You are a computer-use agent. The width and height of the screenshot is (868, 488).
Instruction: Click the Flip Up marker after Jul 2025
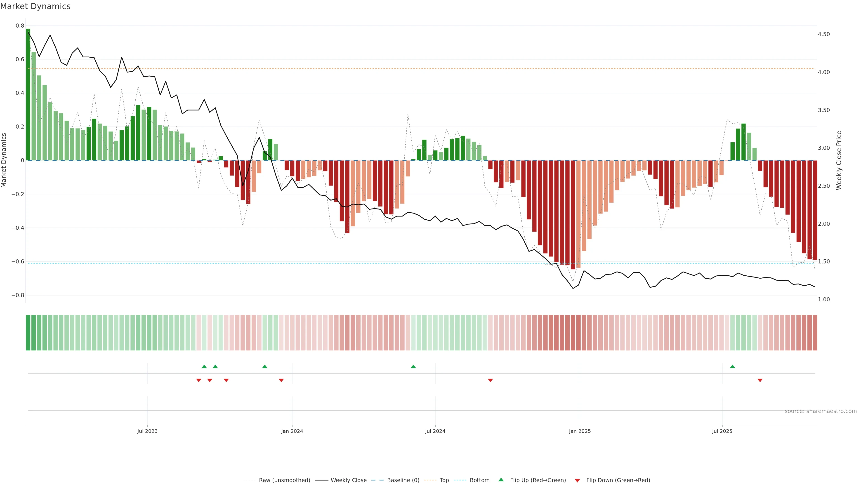coord(732,366)
